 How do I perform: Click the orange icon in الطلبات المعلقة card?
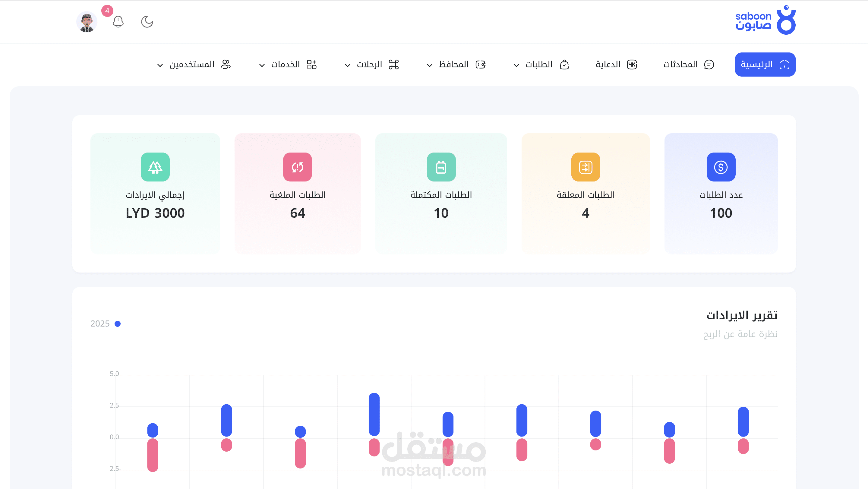(x=586, y=167)
